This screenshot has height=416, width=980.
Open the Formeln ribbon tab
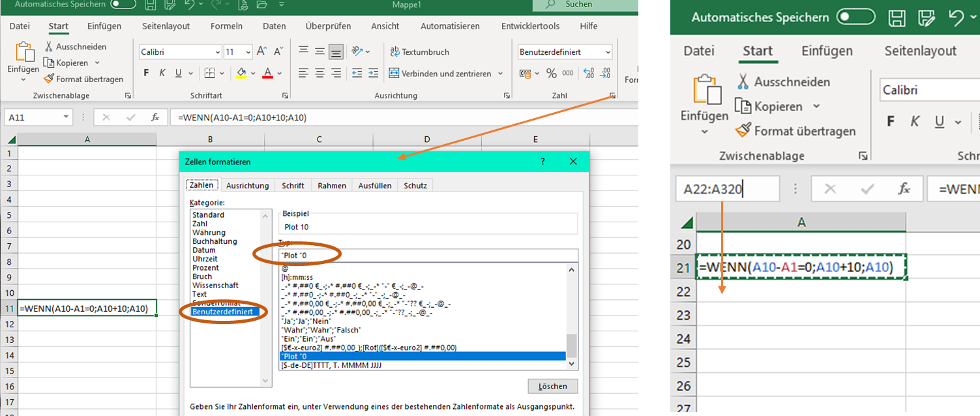pyautogui.click(x=226, y=27)
